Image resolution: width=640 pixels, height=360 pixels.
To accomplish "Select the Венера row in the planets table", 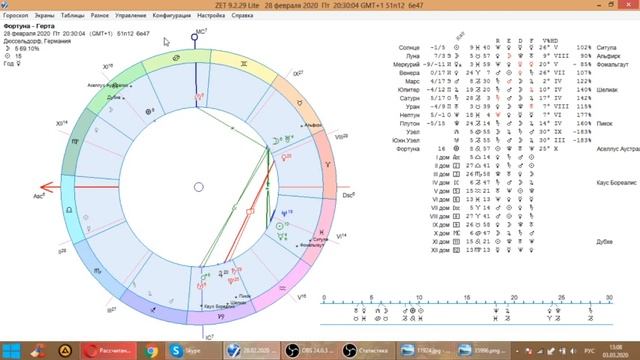I will 495,73.
